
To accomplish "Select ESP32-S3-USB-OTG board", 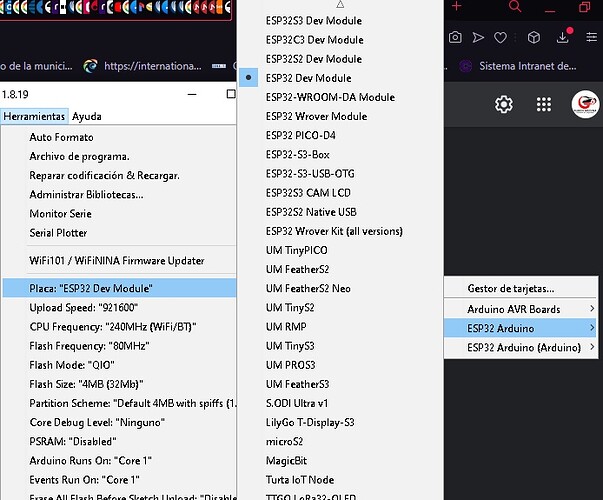I will pos(341,173).
